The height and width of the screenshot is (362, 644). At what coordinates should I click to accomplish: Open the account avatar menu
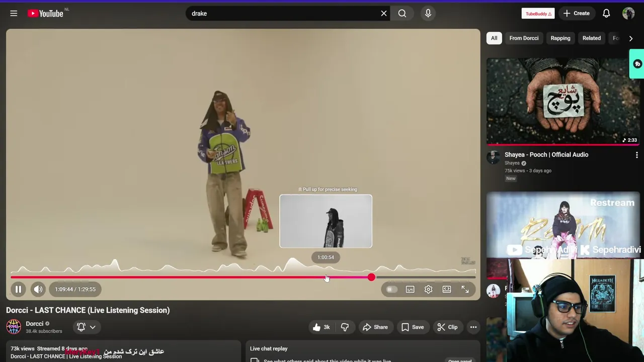pos(628,14)
